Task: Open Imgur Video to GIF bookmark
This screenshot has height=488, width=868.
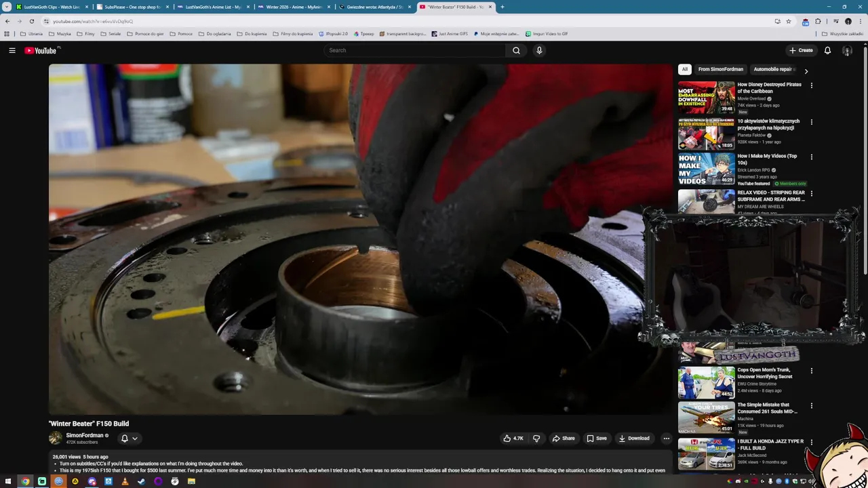Action: coord(547,34)
